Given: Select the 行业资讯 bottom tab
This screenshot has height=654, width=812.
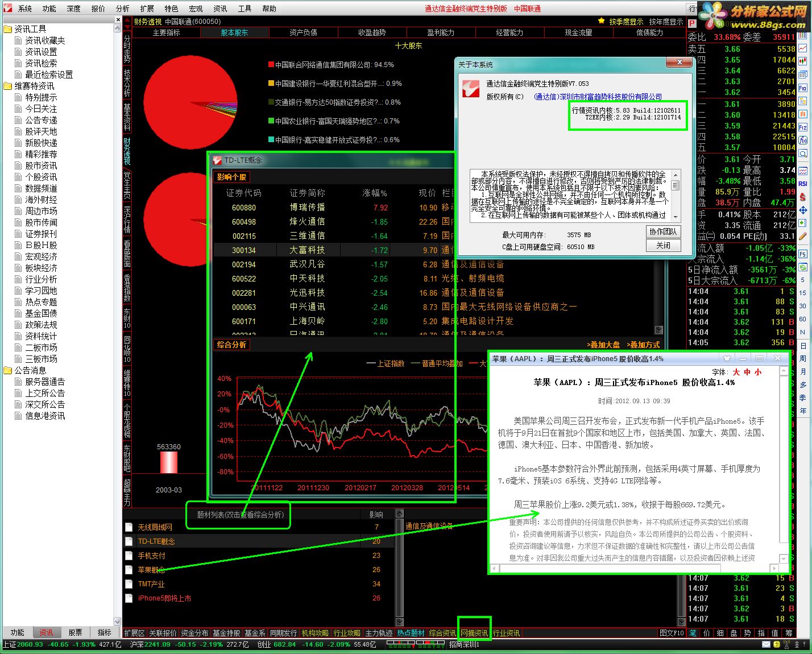Looking at the screenshot, I should [507, 633].
